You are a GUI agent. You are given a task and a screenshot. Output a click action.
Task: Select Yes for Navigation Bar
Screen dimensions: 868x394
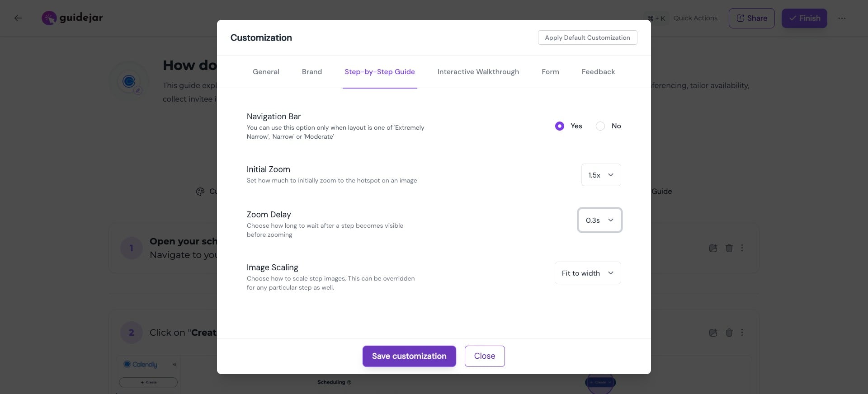[x=559, y=126]
